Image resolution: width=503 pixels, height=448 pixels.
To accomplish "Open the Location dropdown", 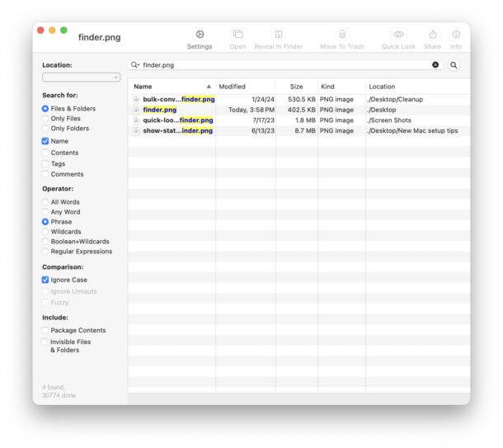I will [81, 78].
